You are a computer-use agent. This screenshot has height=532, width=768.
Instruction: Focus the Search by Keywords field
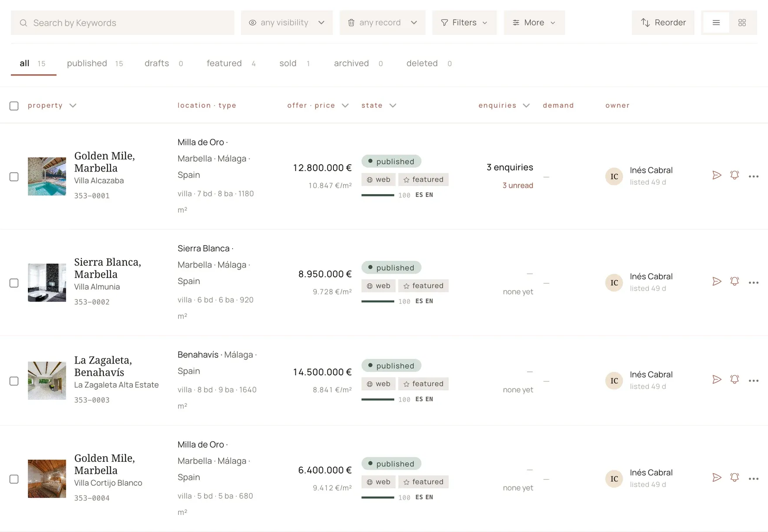[123, 23]
